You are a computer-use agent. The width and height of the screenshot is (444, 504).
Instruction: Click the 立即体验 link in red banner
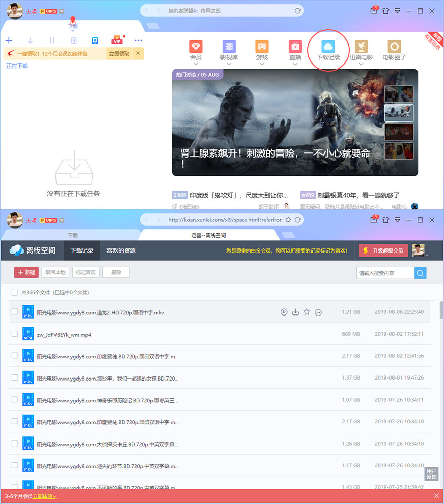tap(44, 496)
